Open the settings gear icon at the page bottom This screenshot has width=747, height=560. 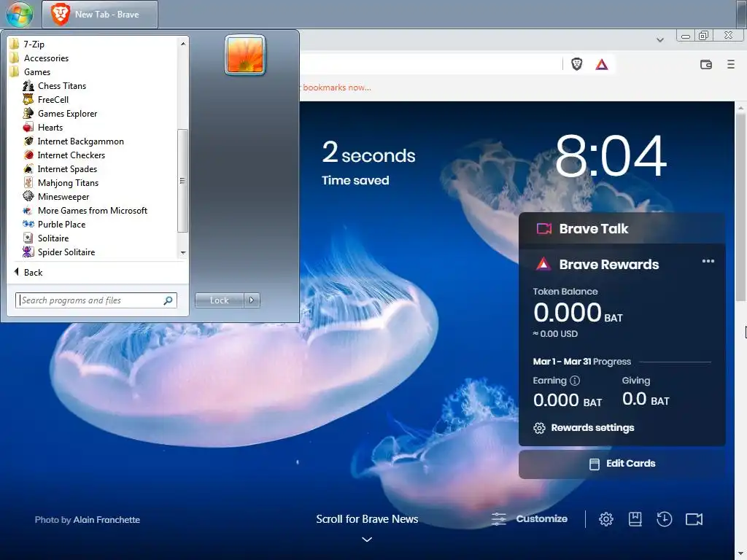point(606,519)
